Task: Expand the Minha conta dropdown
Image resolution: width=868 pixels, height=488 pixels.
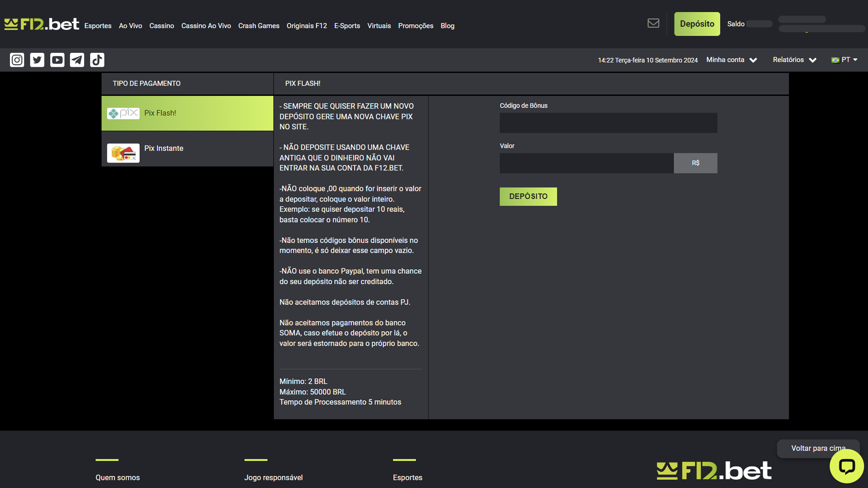Action: click(x=731, y=60)
